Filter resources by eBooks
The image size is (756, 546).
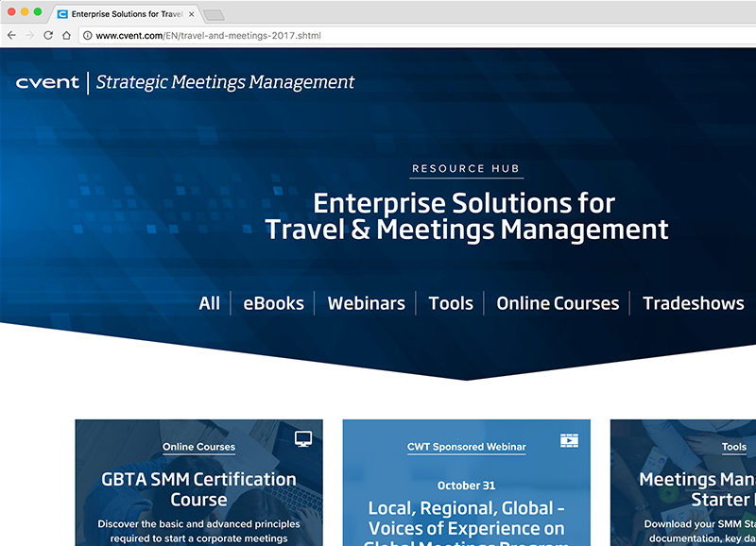pyautogui.click(x=273, y=303)
